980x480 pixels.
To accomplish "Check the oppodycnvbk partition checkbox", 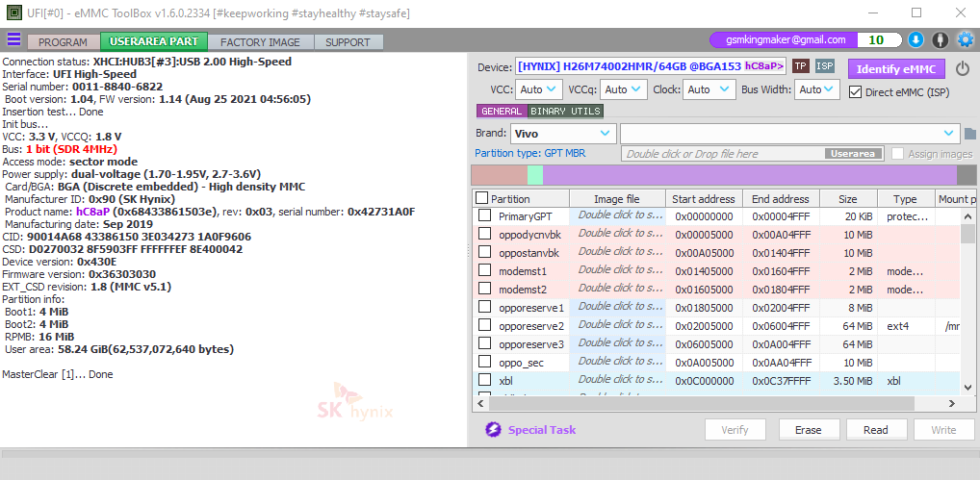I will (484, 234).
